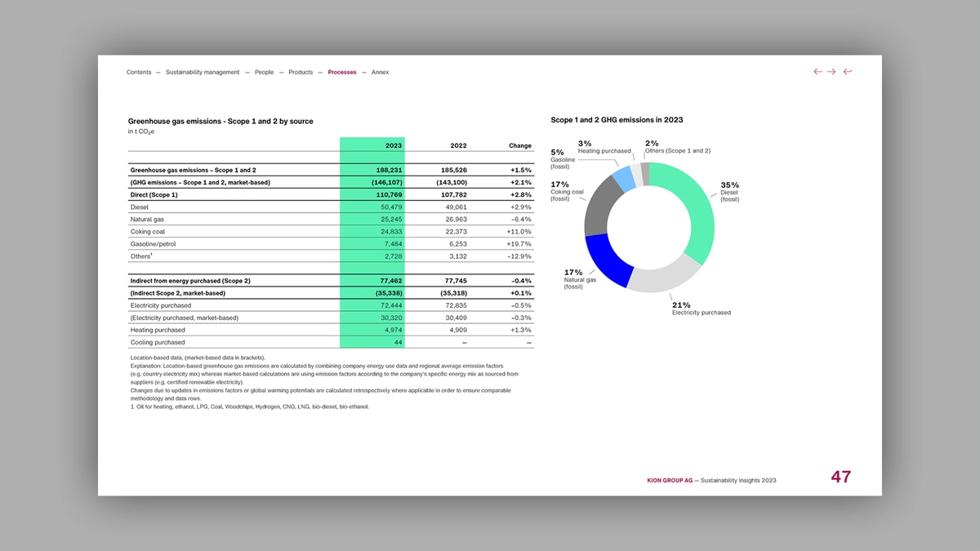Viewport: 980px width, 551px height.
Task: Go to Sustainability management section
Action: pyautogui.click(x=203, y=72)
